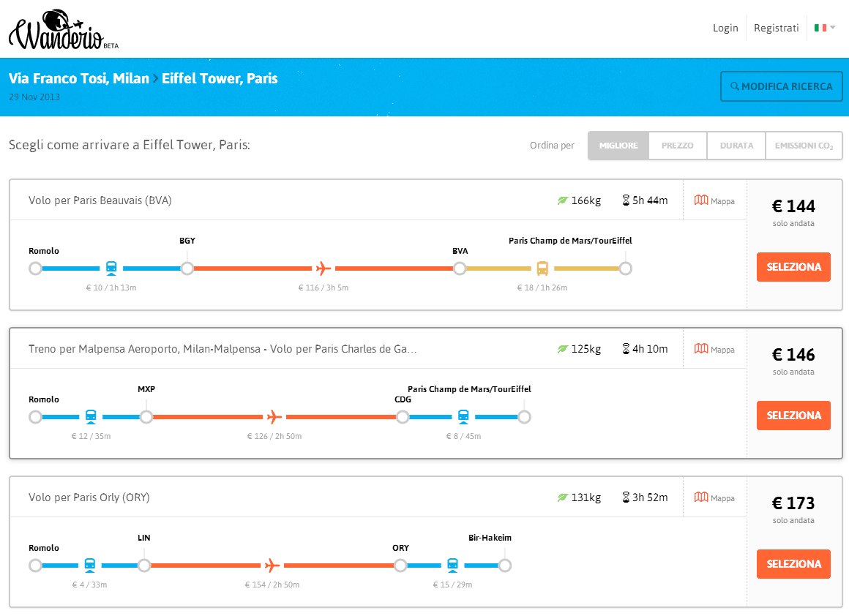Click the BGY stop marker
849x616 pixels.
click(x=187, y=268)
